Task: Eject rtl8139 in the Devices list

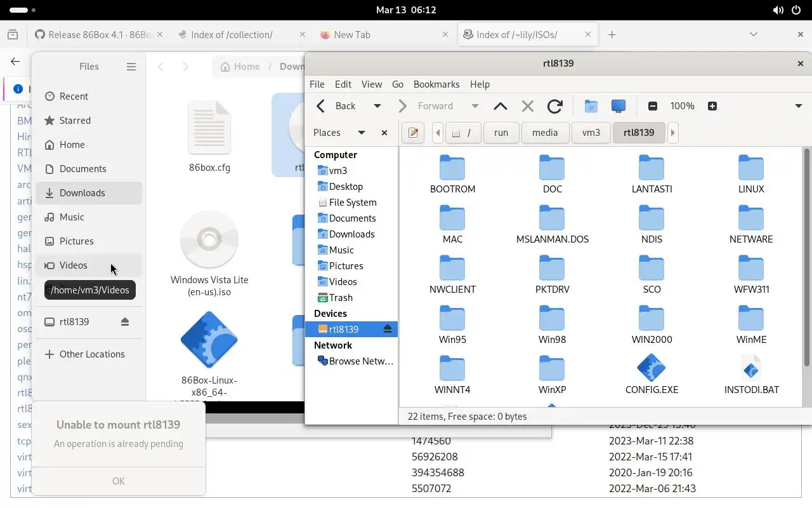Action: point(388,329)
